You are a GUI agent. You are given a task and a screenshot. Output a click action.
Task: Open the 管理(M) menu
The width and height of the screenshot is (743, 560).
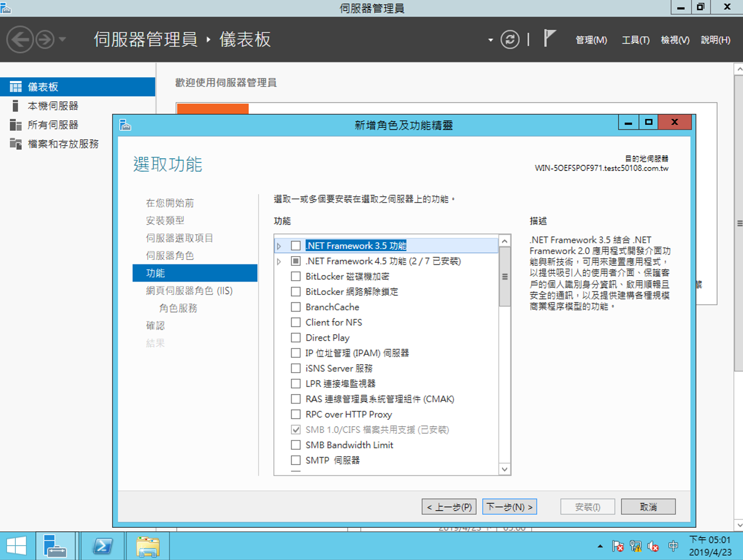pyautogui.click(x=591, y=40)
